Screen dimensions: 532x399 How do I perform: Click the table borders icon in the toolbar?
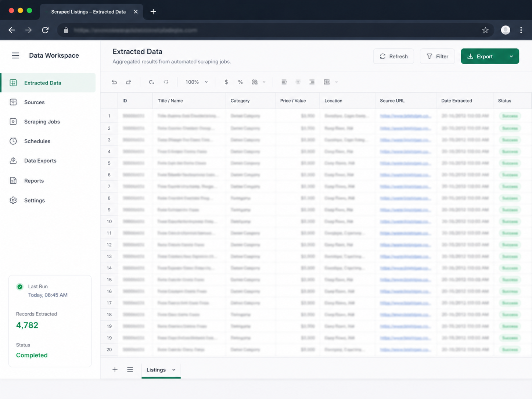pos(327,82)
